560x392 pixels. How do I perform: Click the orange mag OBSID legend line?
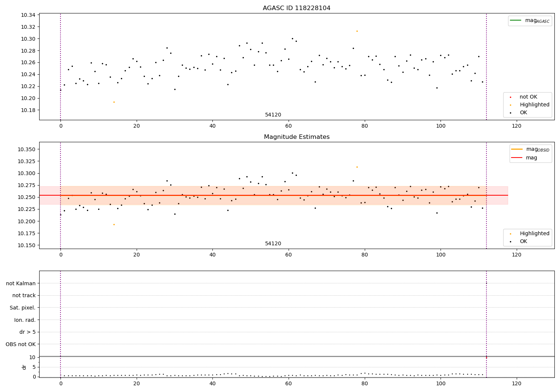tap(517, 149)
